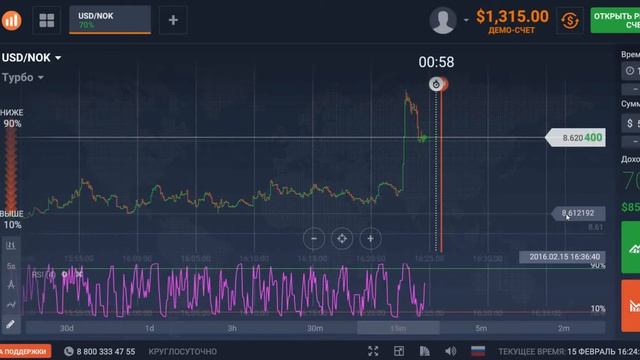Switch timeframe to 3h
Viewport: 640px width, 360px height.
coord(232,328)
